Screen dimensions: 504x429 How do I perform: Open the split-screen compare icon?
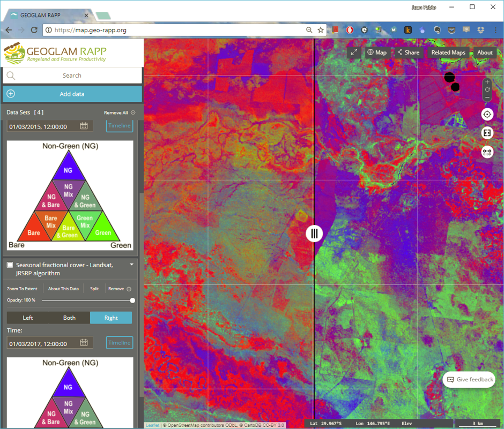[x=487, y=132]
